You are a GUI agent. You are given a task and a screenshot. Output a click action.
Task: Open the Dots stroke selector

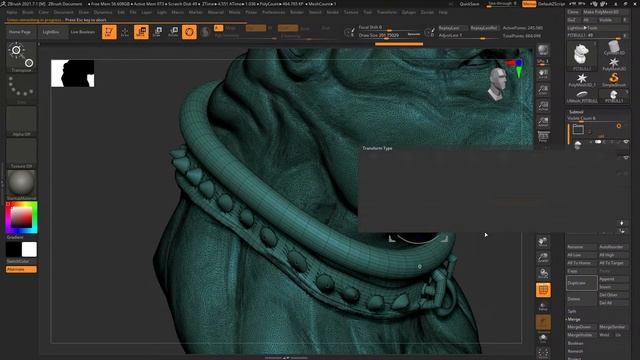[x=21, y=89]
